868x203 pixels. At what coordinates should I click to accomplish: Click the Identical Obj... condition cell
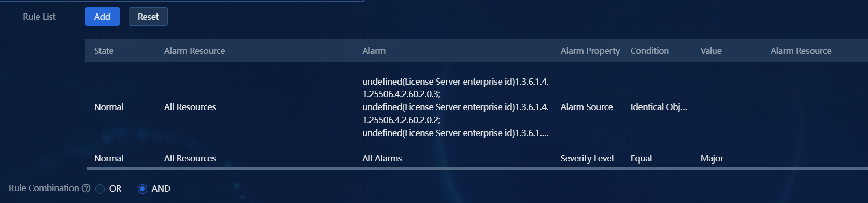pyautogui.click(x=658, y=107)
